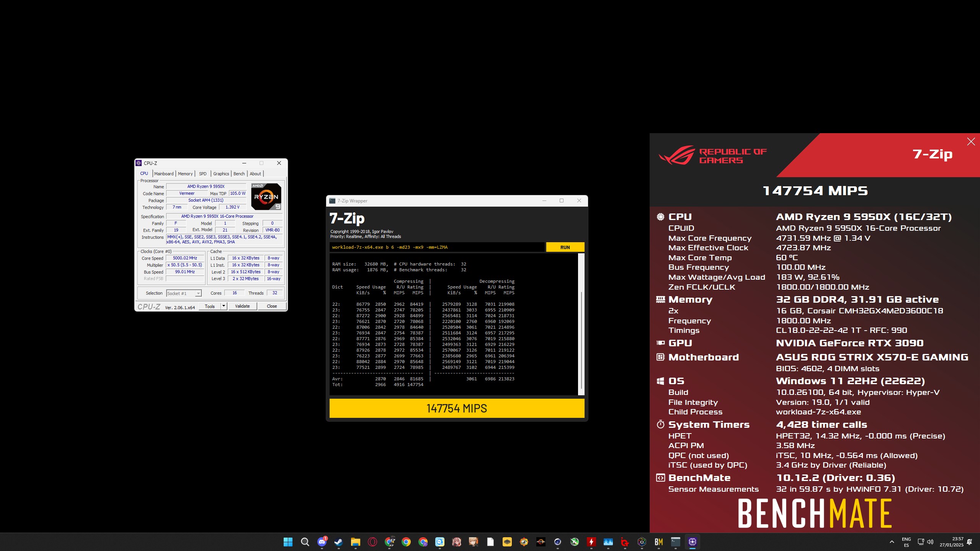980x551 pixels.
Task: Open the clock showing 23:57
Action: click(952, 542)
